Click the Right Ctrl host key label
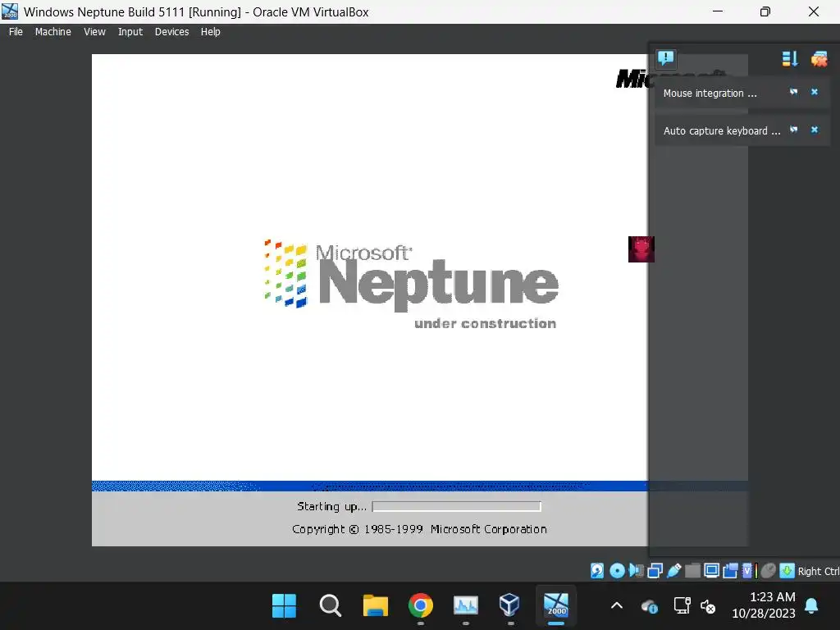Viewport: 840px width, 630px height. [819, 571]
